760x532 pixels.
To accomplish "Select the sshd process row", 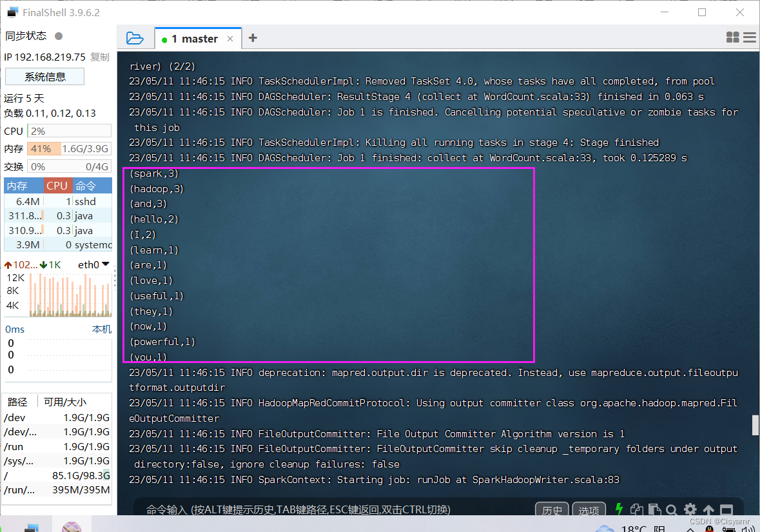I will click(x=58, y=201).
